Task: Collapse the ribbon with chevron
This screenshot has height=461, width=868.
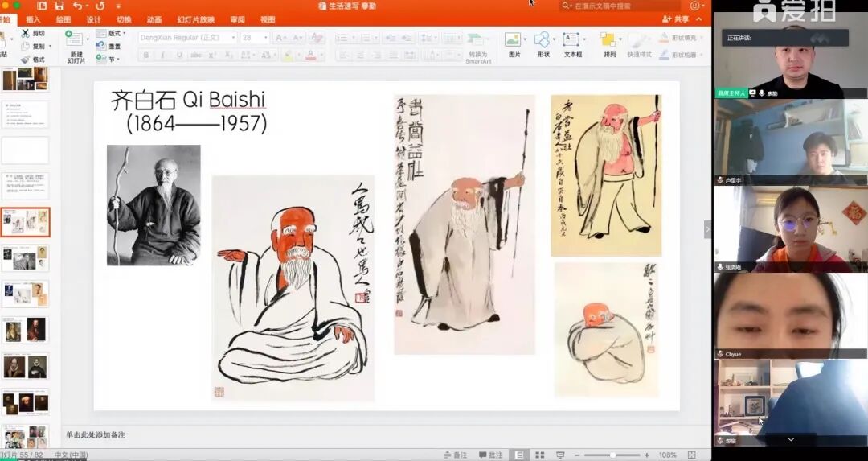Action: click(x=699, y=19)
